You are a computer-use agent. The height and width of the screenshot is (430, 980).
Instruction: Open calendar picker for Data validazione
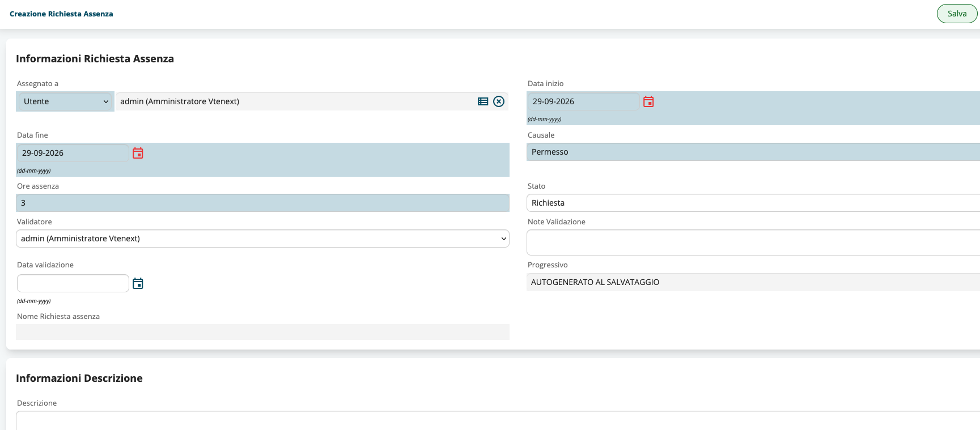pos(138,283)
